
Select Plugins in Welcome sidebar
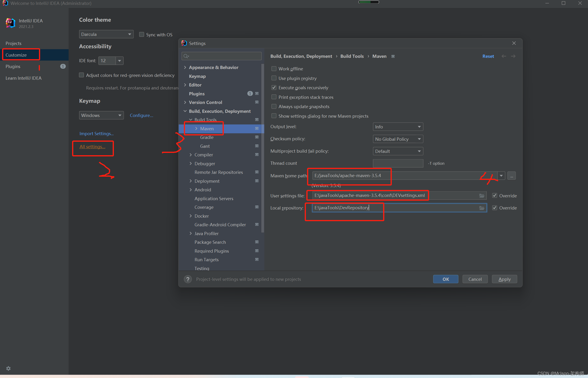point(13,66)
